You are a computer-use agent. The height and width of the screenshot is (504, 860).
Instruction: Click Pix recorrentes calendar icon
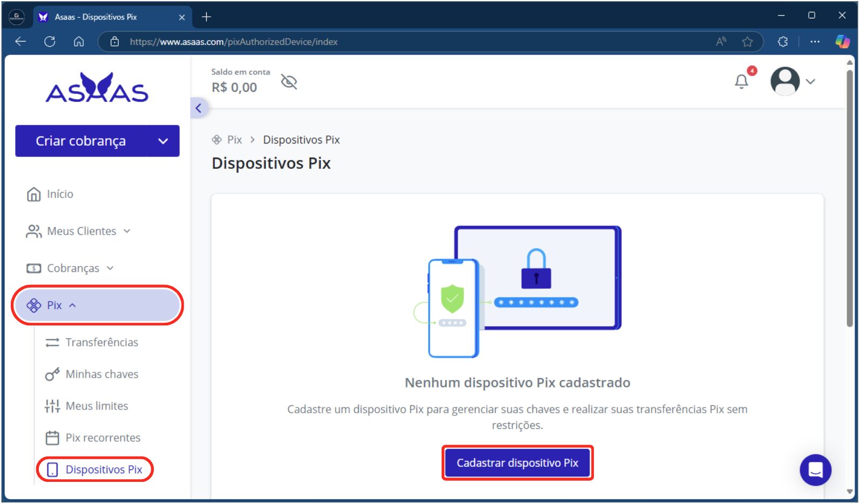(52, 438)
